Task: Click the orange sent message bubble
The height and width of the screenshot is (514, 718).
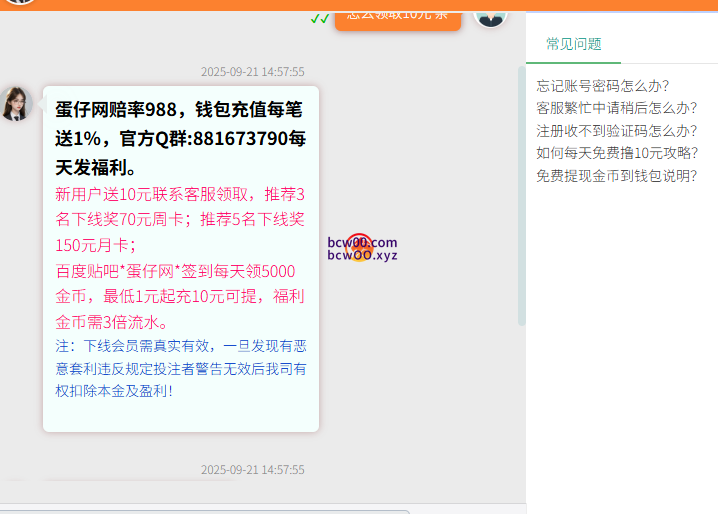Action: pyautogui.click(x=397, y=21)
